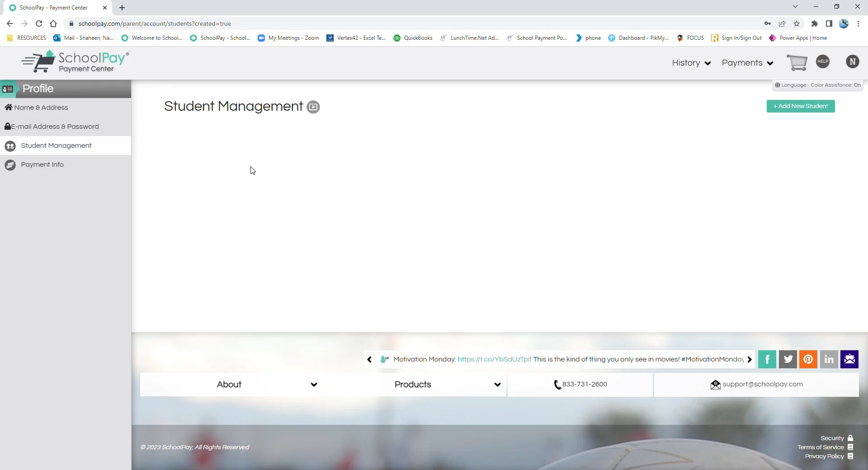Share on Pinterest icon

pyautogui.click(x=808, y=359)
